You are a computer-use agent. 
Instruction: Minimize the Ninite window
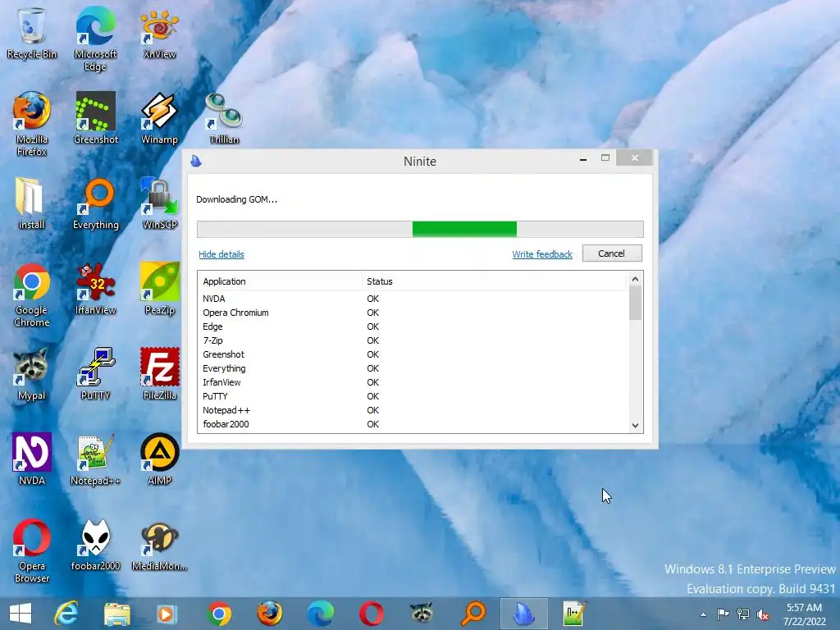tap(583, 158)
